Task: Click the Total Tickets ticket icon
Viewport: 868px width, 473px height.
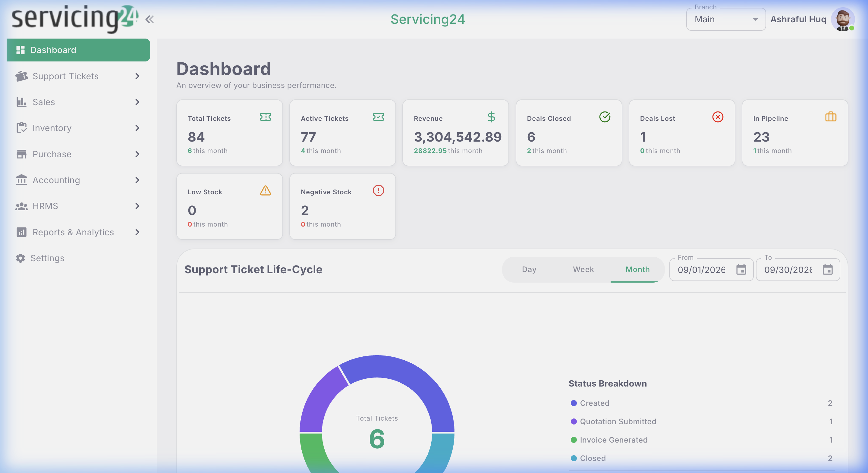Action: click(266, 117)
